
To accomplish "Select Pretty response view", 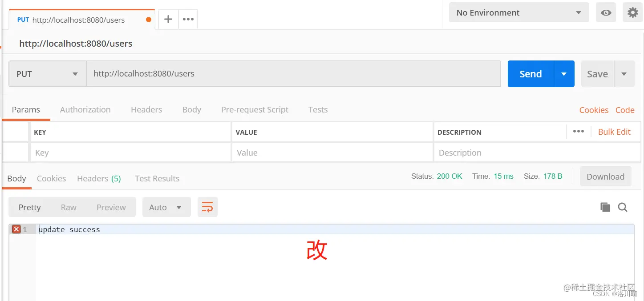I will pyautogui.click(x=29, y=207).
